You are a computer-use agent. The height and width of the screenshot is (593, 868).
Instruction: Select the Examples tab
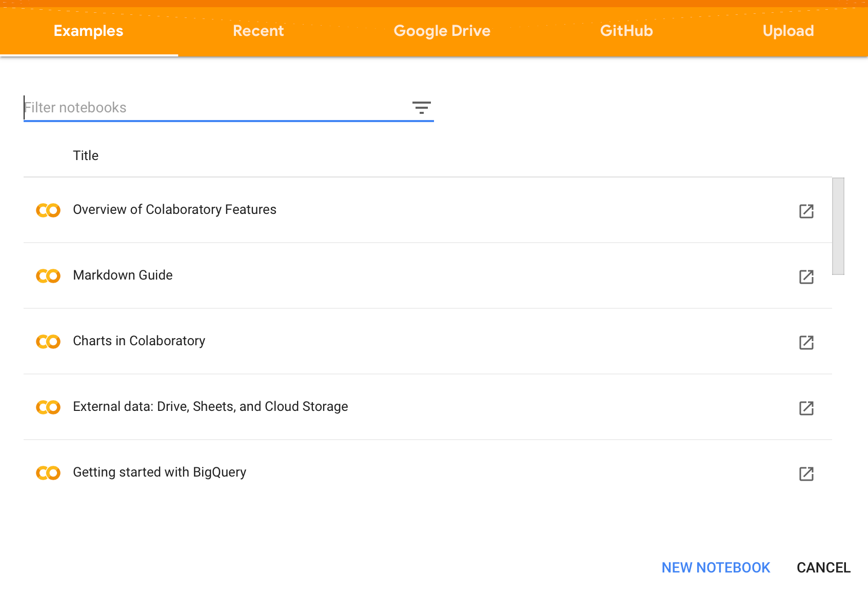88,31
